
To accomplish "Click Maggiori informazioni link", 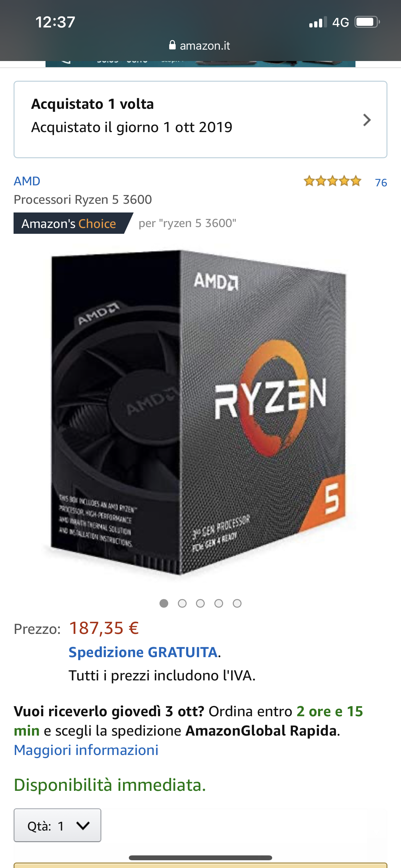I will click(x=86, y=750).
